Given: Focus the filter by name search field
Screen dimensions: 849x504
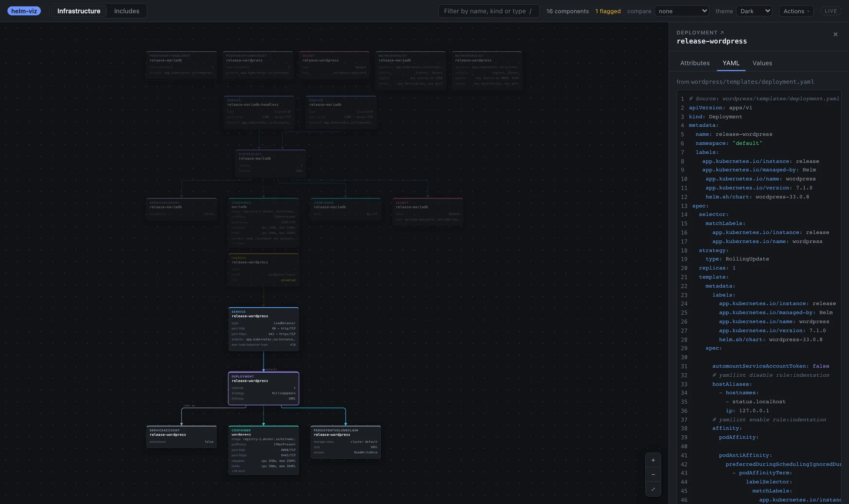Looking at the screenshot, I should [x=489, y=11].
